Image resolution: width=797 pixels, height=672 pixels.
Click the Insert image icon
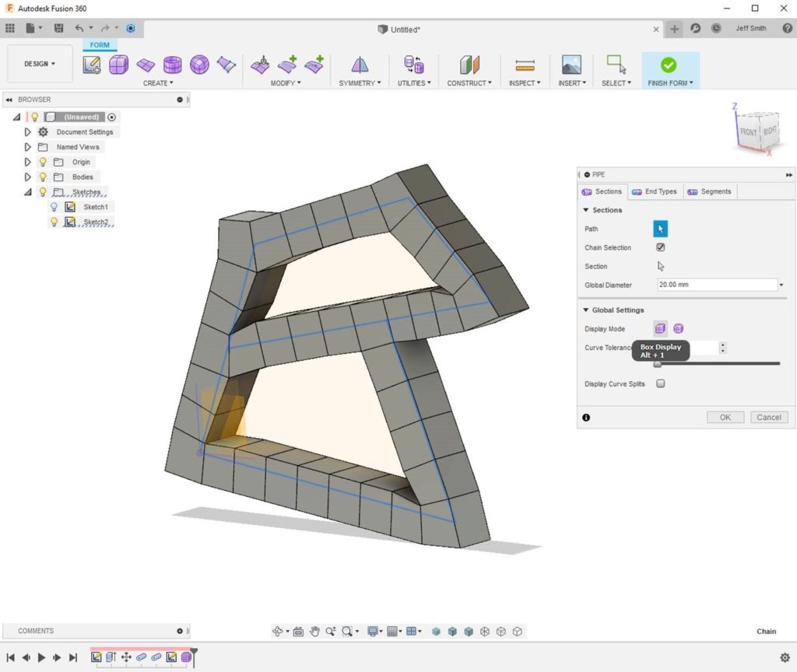571,65
